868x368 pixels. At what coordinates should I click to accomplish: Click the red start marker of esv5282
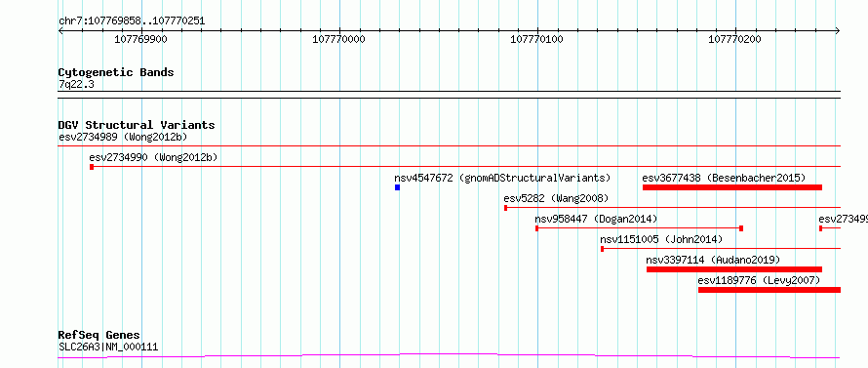[505, 208]
